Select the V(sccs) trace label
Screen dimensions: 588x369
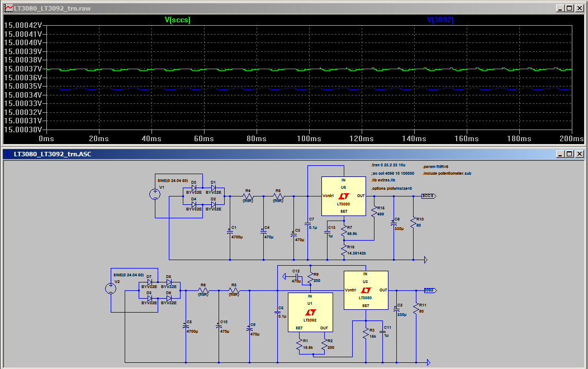pyautogui.click(x=177, y=20)
